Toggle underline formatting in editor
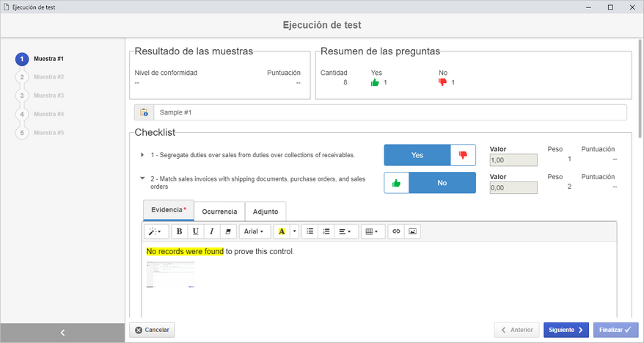Image resolution: width=644 pixels, height=343 pixels. pyautogui.click(x=196, y=231)
